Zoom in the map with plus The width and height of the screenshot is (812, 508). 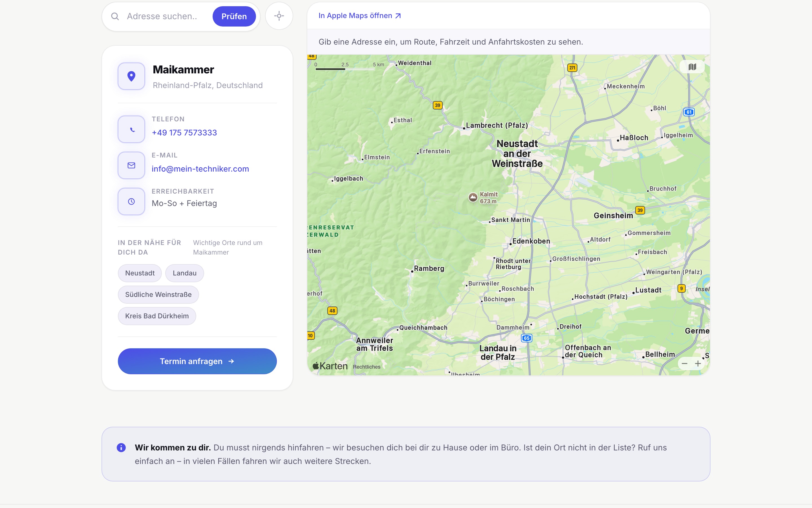(698, 364)
